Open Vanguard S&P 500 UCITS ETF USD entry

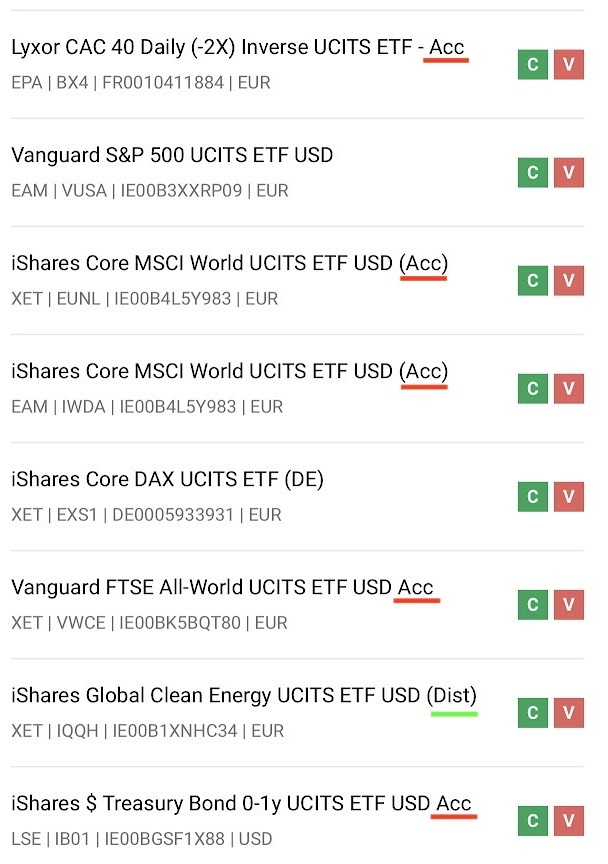point(172,156)
